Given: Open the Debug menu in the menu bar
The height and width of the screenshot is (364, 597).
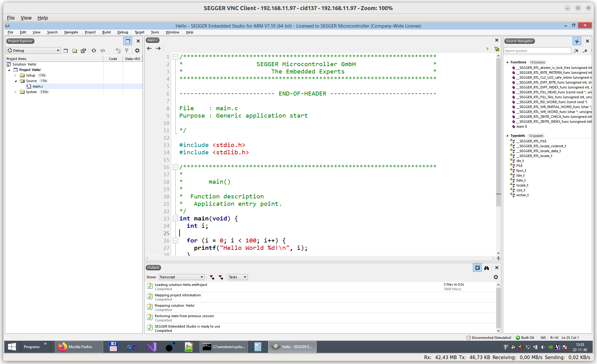Looking at the screenshot, I should (x=123, y=32).
